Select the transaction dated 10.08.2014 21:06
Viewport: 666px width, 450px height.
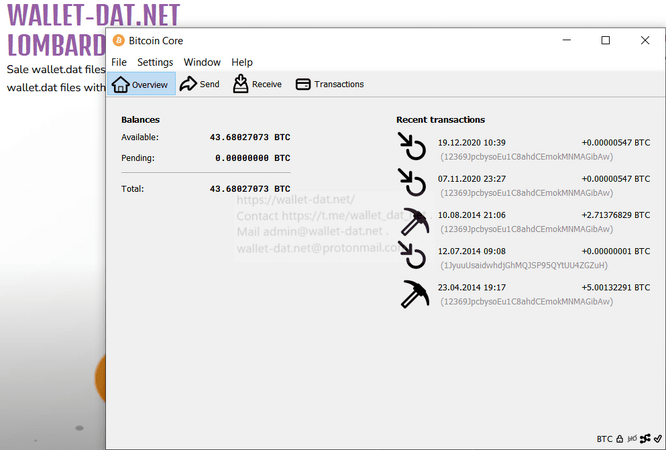523,220
